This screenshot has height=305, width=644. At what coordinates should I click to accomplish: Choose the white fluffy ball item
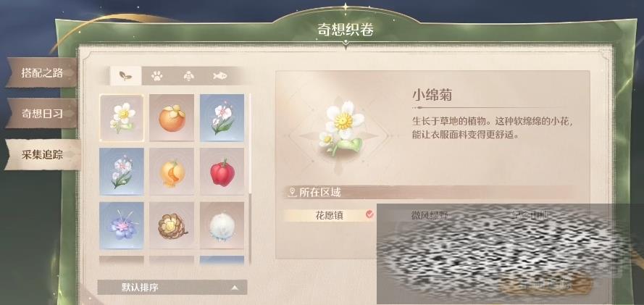point(222,225)
